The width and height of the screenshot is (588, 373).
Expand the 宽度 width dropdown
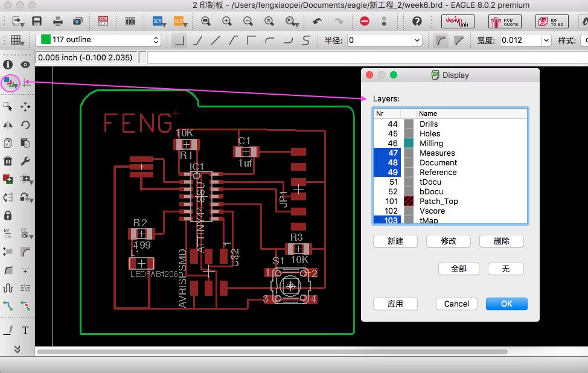click(546, 40)
